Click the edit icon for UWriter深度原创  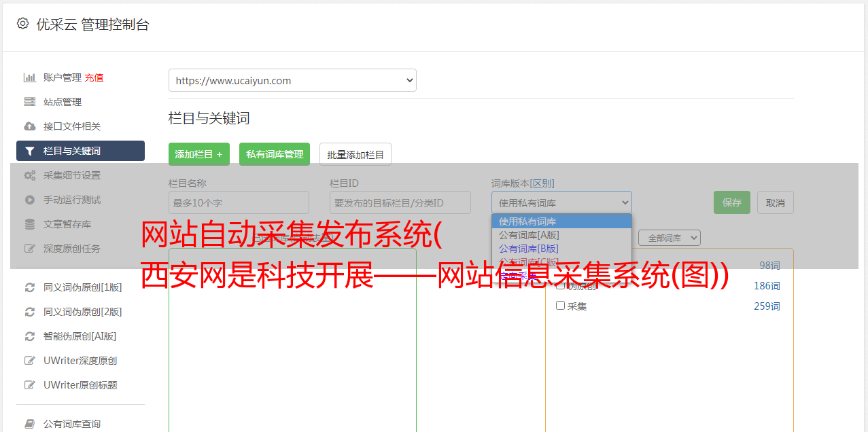(30, 361)
